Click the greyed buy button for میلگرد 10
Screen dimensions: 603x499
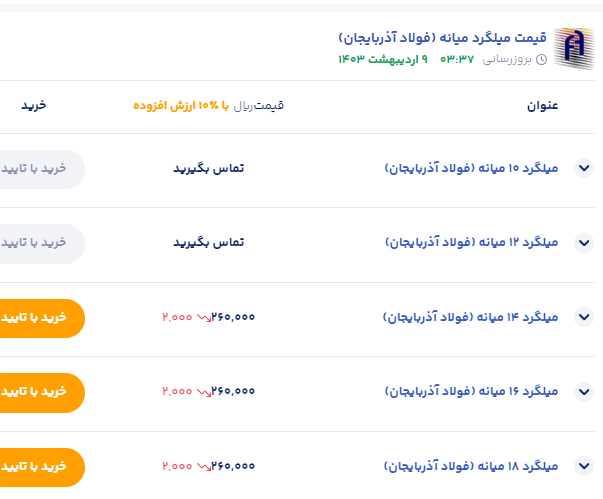point(38,168)
